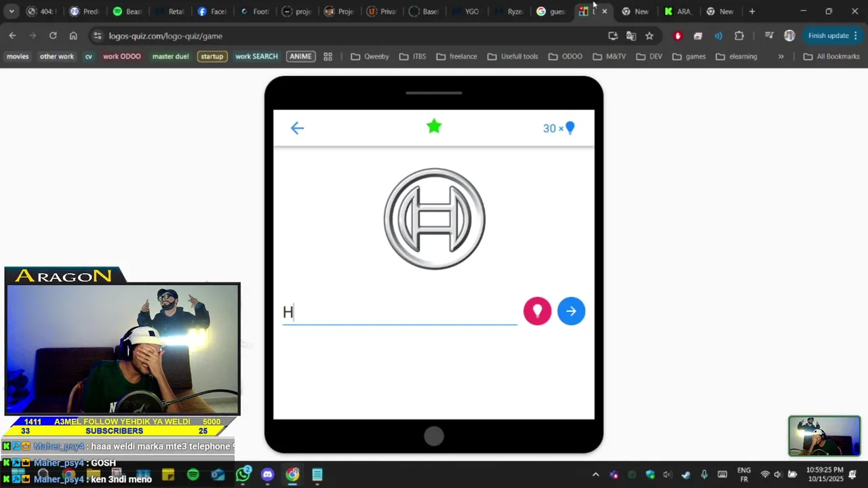Open the master duel bookmark
868x488 pixels.
pos(170,56)
